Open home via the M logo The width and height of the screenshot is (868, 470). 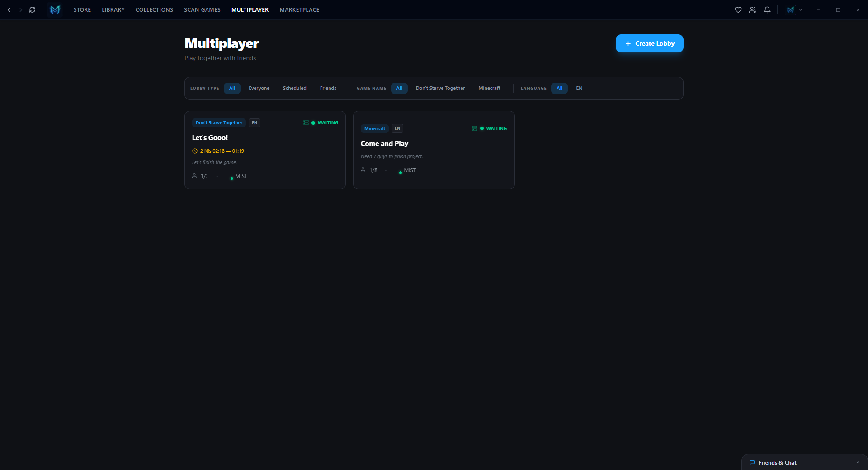point(55,9)
